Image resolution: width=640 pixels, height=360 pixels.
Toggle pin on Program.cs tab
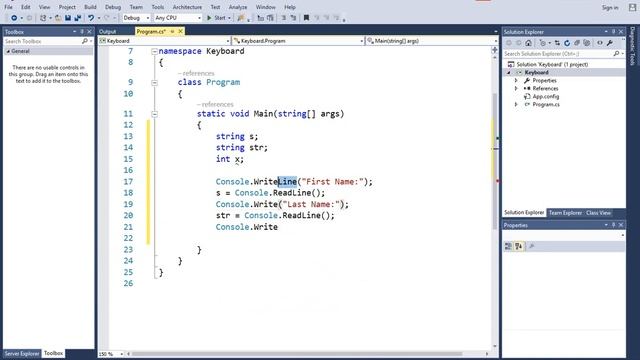(x=172, y=31)
